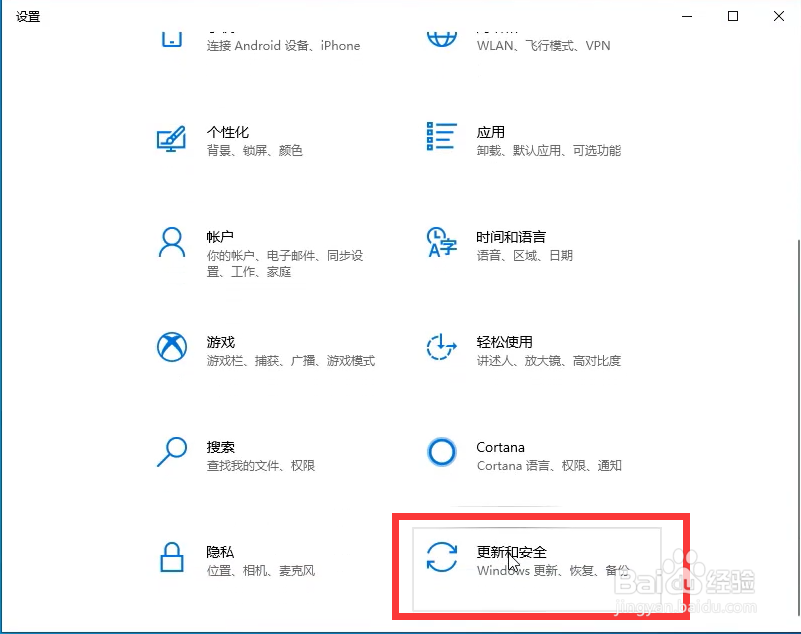Click the Apps (应用) list icon
This screenshot has width=801, height=634.
point(441,136)
